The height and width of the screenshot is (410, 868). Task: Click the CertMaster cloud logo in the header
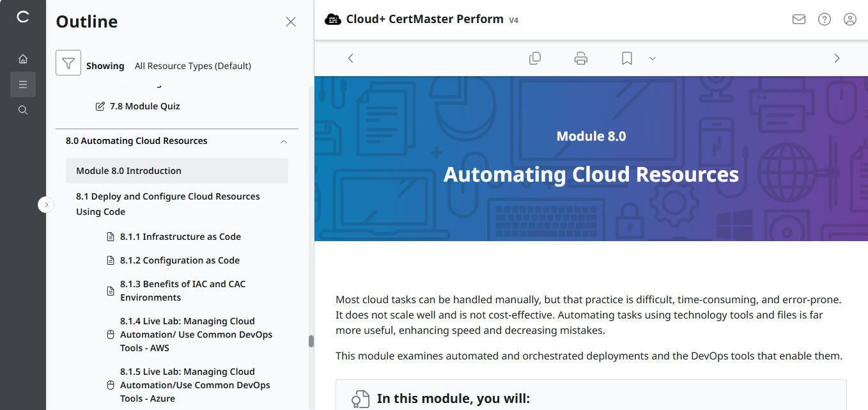point(333,19)
